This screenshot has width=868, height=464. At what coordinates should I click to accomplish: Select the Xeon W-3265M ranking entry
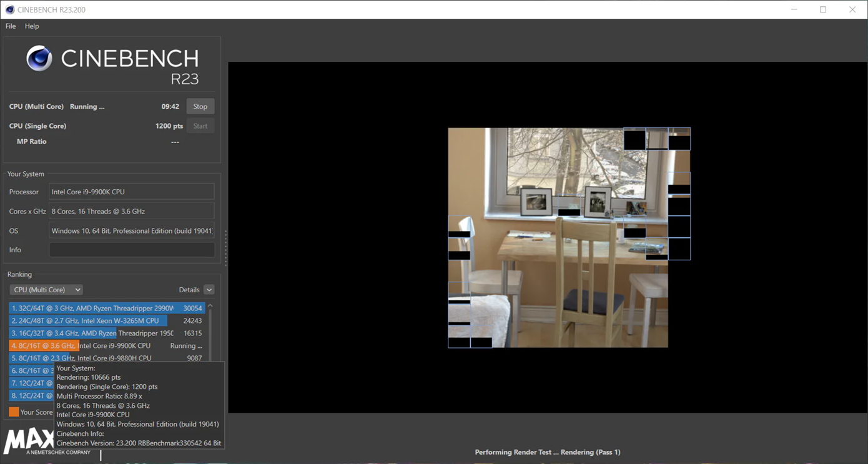click(107, 320)
